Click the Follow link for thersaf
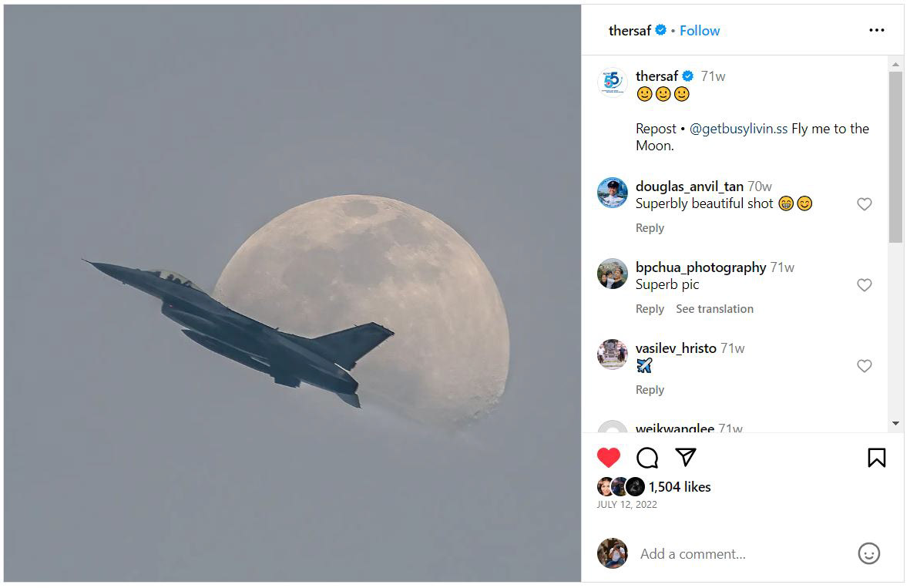 tap(700, 31)
